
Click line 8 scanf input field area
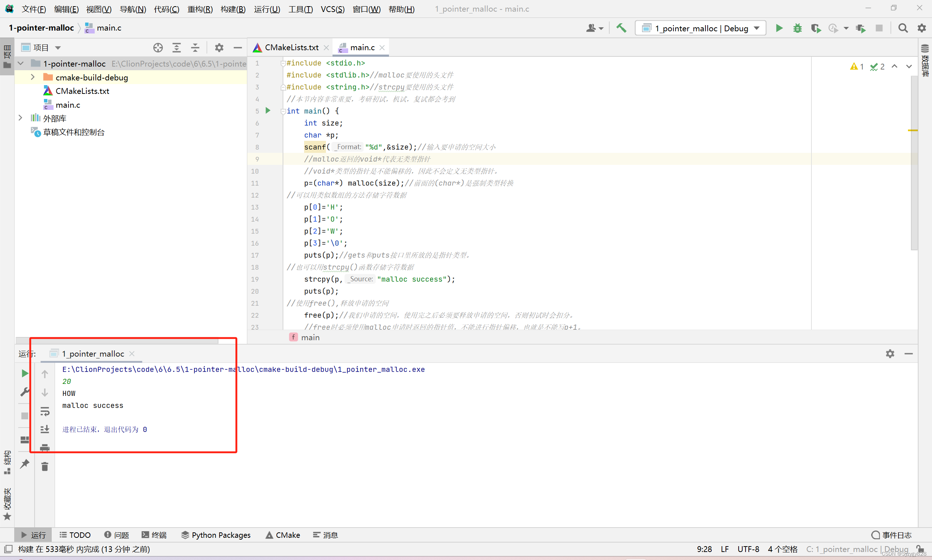point(359,147)
